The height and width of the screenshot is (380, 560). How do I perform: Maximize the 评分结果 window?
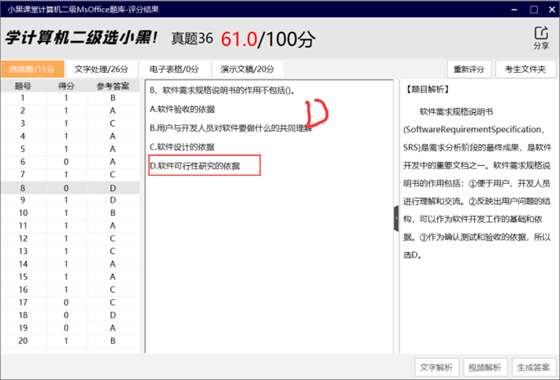click(534, 9)
